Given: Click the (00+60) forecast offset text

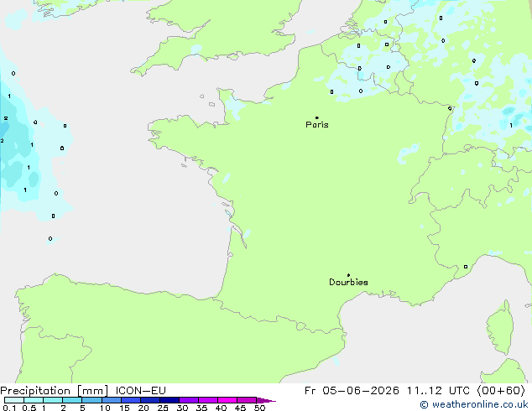Looking at the screenshot, I should 501,391.
